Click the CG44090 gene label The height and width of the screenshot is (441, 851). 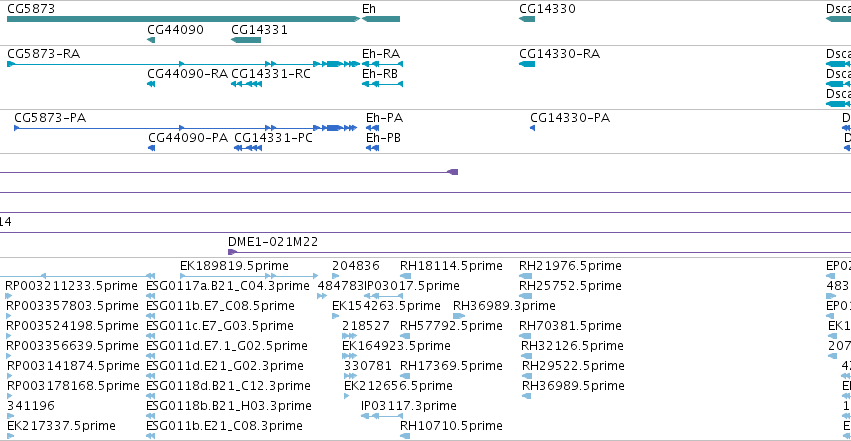(x=175, y=30)
